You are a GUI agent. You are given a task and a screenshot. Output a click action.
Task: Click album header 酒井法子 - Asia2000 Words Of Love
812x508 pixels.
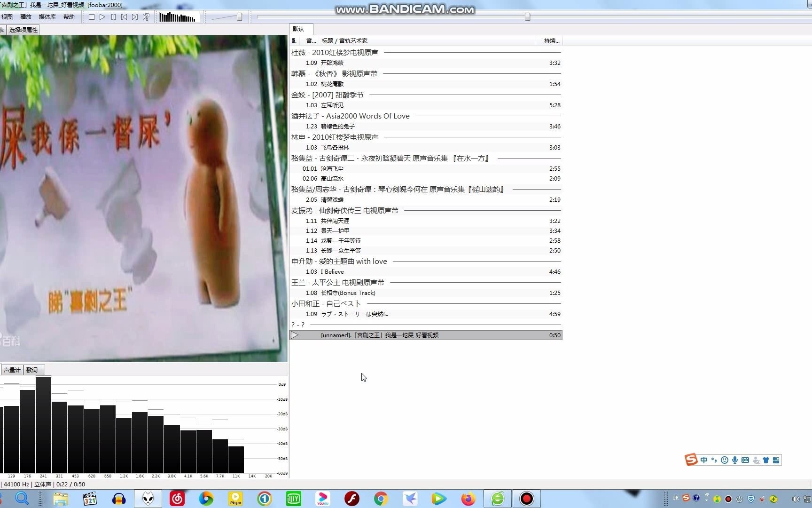pos(351,116)
